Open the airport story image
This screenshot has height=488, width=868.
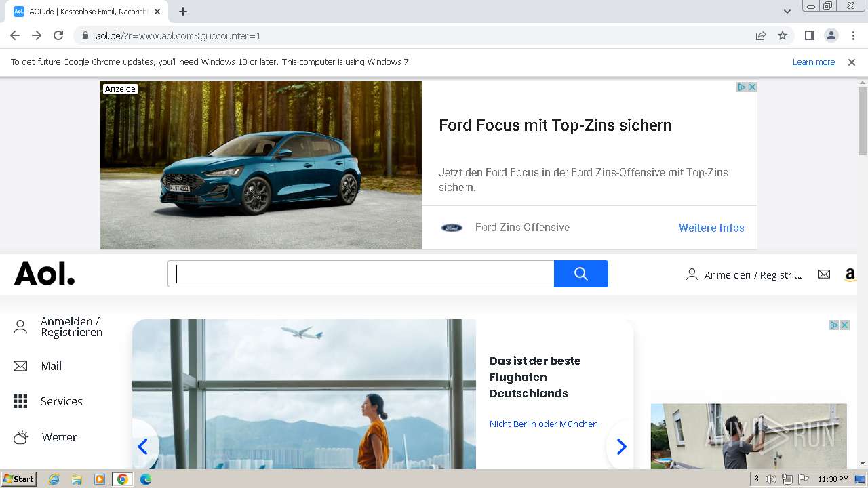tap(304, 394)
